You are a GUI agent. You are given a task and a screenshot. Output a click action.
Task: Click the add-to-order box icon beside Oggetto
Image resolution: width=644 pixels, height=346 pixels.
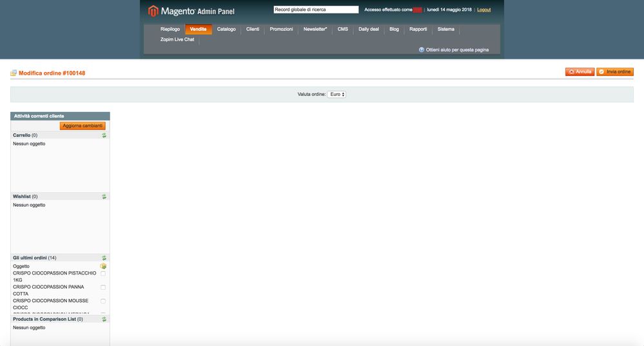[x=103, y=266]
